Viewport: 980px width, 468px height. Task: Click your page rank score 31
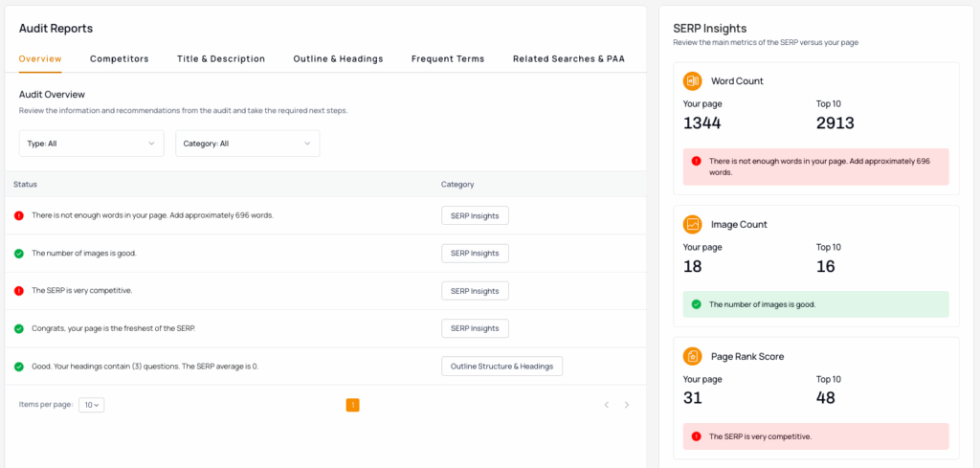tap(693, 398)
